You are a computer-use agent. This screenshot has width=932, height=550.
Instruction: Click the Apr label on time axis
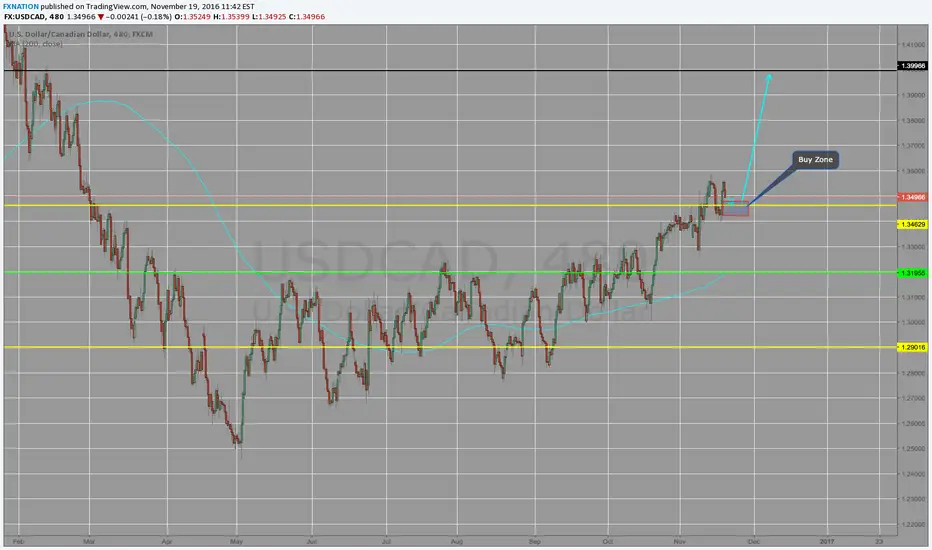pyautogui.click(x=166, y=542)
